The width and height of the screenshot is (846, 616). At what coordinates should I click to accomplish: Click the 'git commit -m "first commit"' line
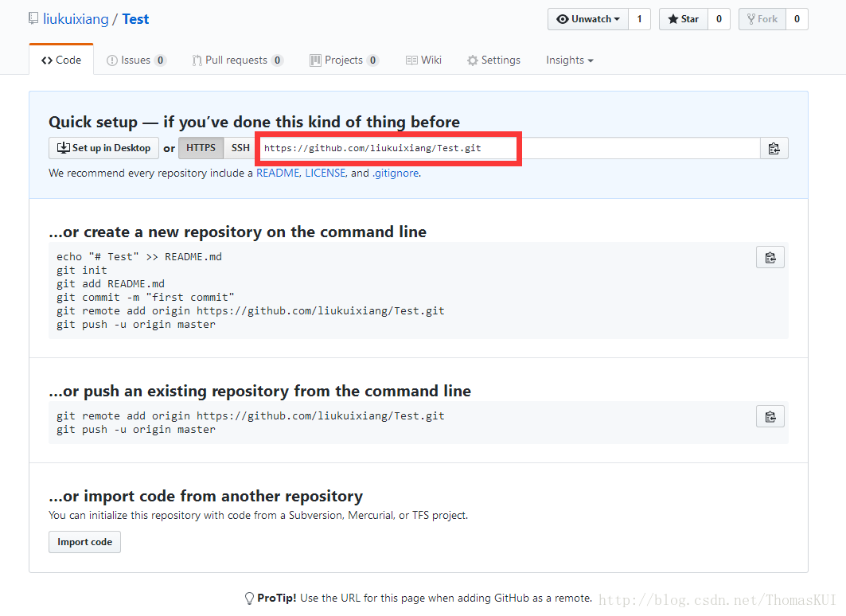click(x=146, y=297)
